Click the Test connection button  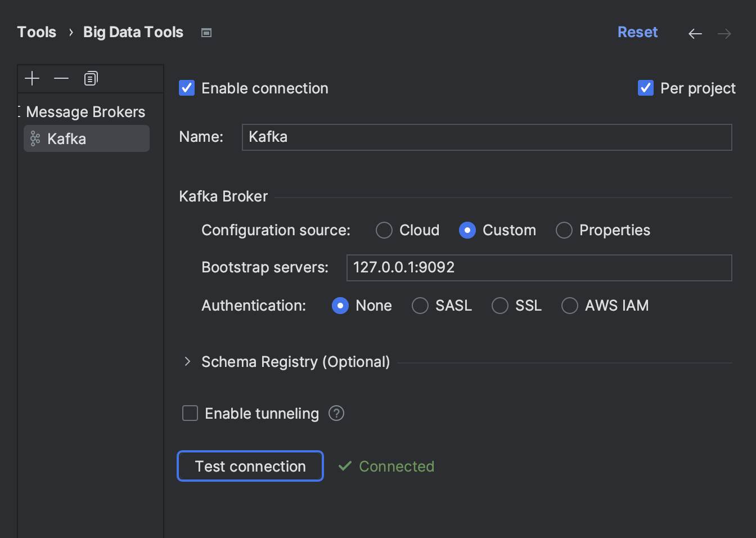(250, 466)
